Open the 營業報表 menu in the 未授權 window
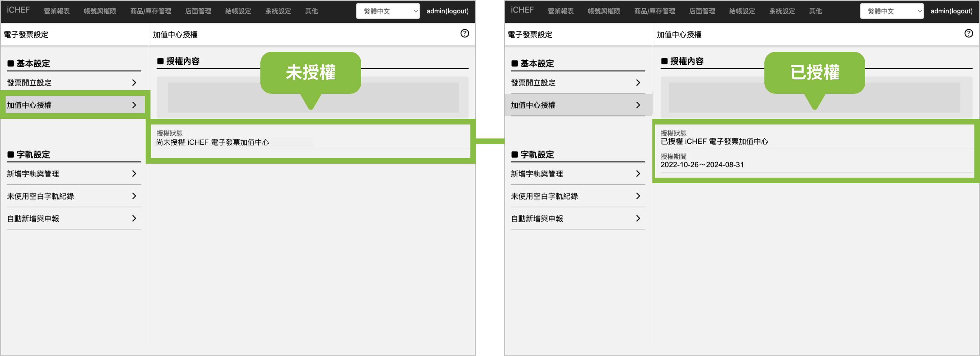 [x=57, y=11]
